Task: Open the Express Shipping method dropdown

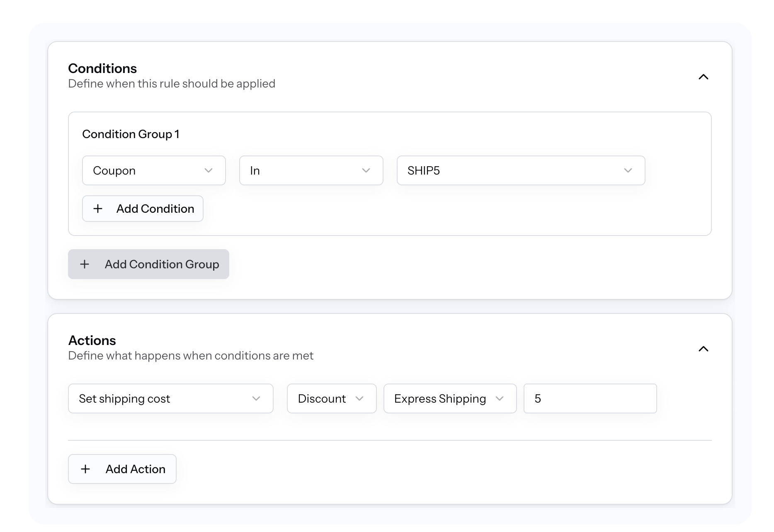Action: coord(449,398)
